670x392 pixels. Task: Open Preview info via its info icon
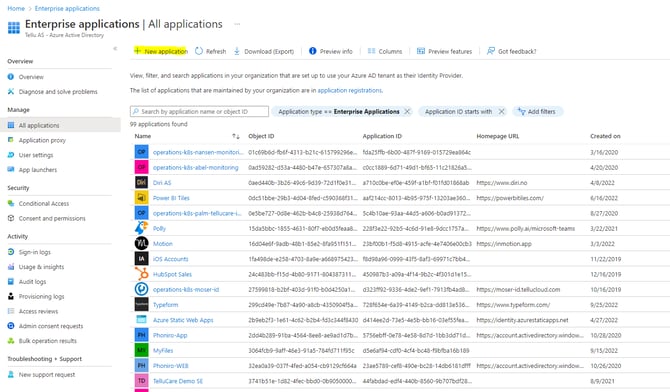click(x=313, y=51)
